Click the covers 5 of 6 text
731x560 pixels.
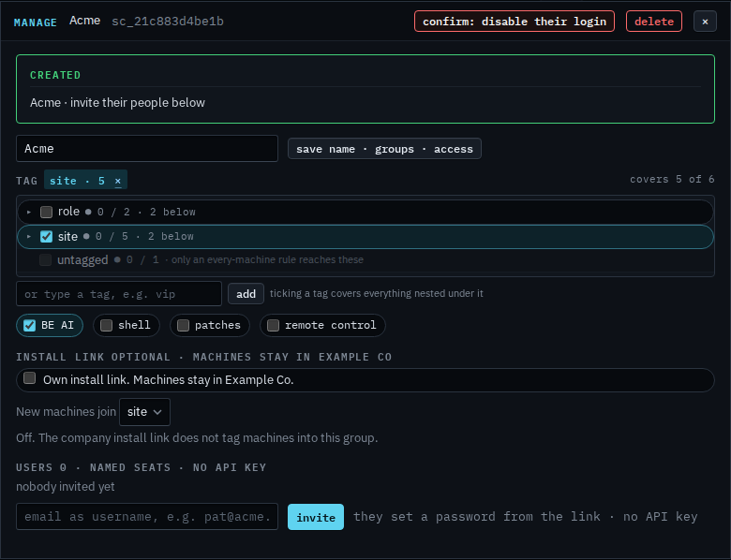(x=672, y=180)
